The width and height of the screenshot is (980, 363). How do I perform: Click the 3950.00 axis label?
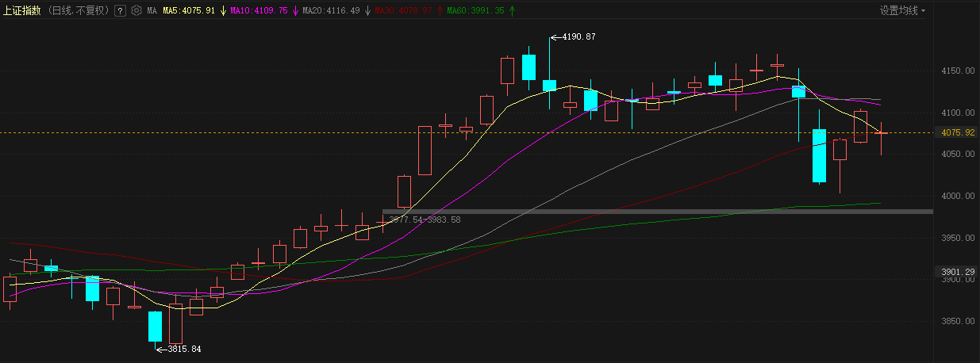click(x=958, y=238)
